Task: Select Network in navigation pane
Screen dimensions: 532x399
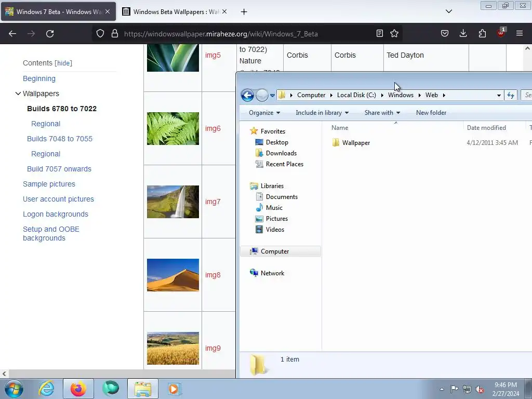Action: tap(267, 273)
